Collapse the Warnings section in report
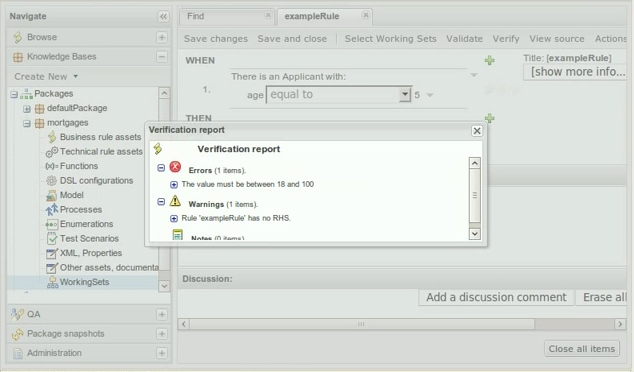The width and height of the screenshot is (634, 372). pos(161,201)
